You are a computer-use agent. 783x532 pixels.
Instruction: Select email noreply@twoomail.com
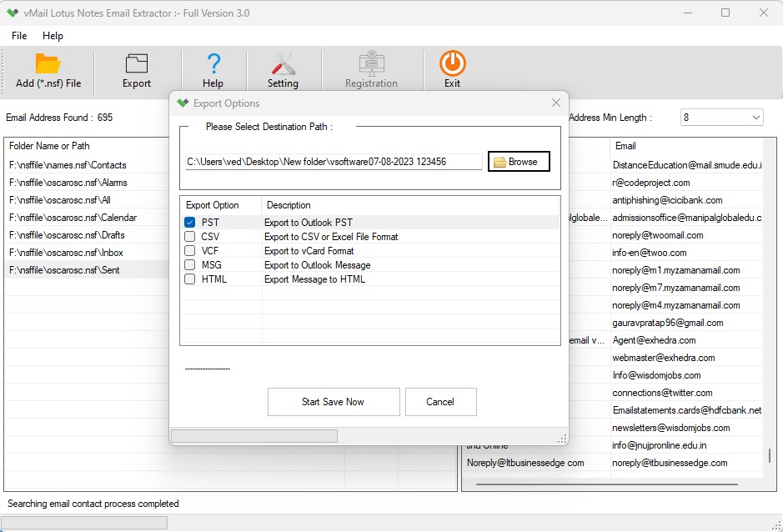pyautogui.click(x=658, y=235)
